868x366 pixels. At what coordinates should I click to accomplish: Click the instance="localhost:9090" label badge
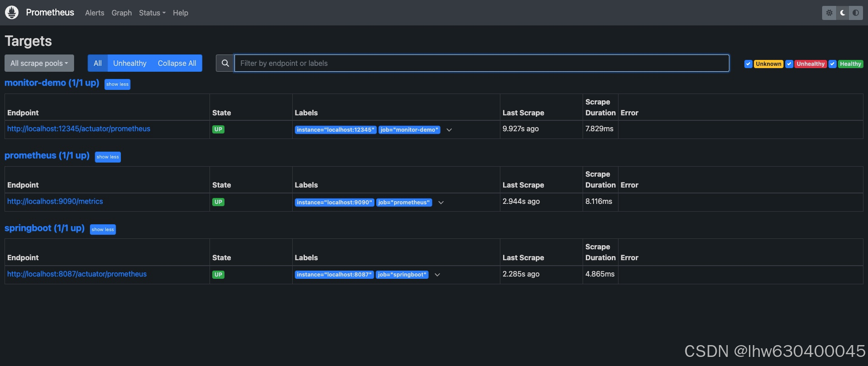(334, 203)
